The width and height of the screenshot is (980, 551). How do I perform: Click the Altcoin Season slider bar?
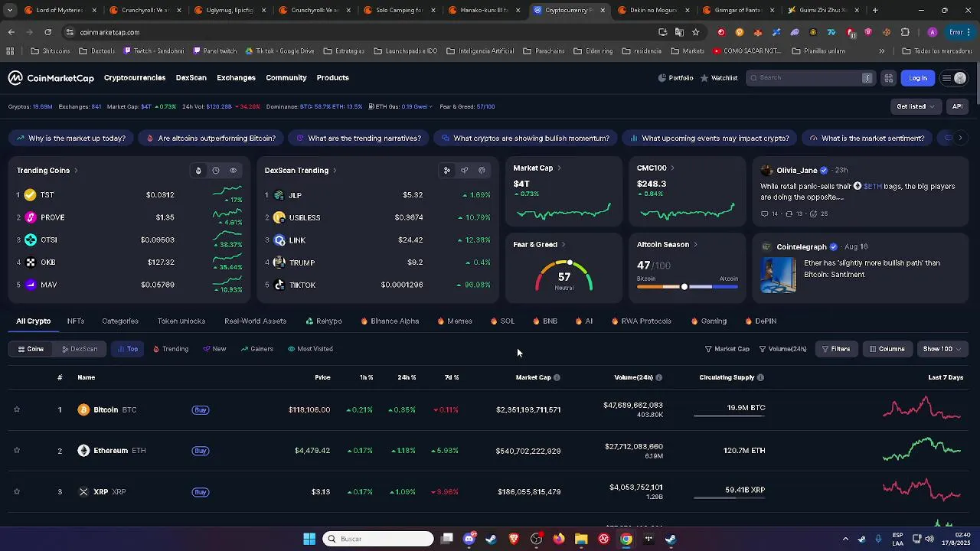688,287
